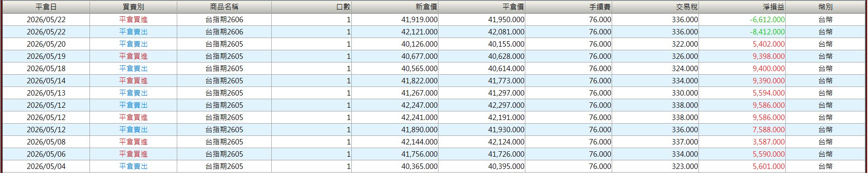Select the 商品名稱 column header
Image resolution: width=868 pixels, height=173 pixels.
click(224, 7)
